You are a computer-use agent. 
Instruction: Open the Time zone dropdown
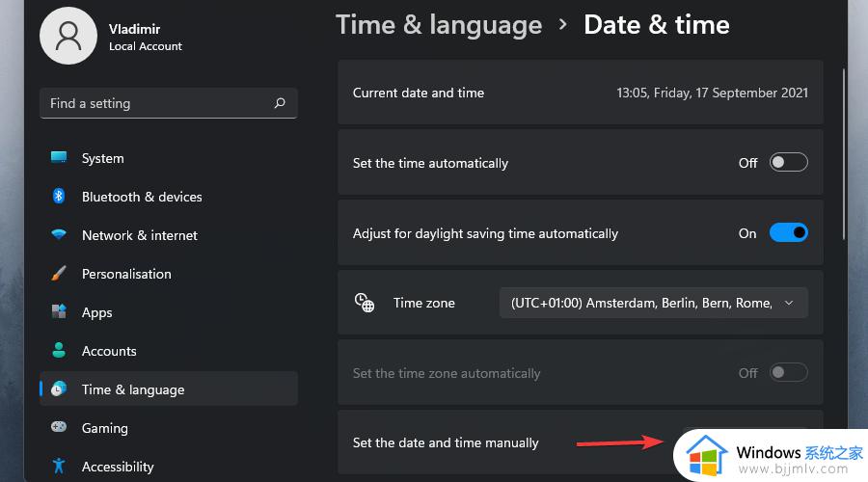[x=653, y=303]
